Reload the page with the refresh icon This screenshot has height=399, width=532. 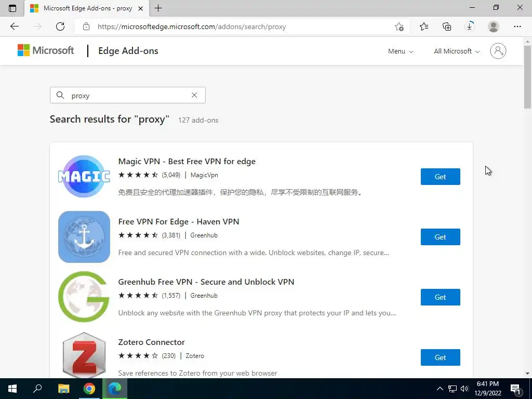pos(60,26)
